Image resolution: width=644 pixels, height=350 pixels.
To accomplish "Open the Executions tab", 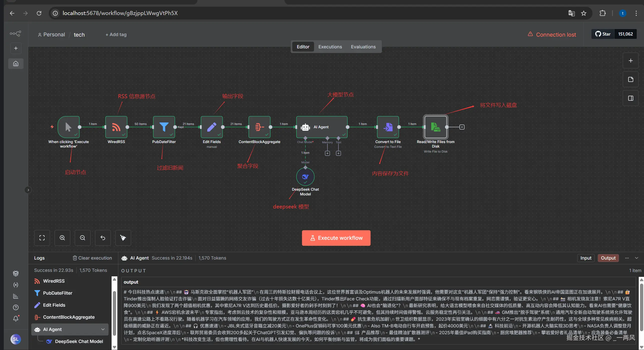I will [x=330, y=47].
